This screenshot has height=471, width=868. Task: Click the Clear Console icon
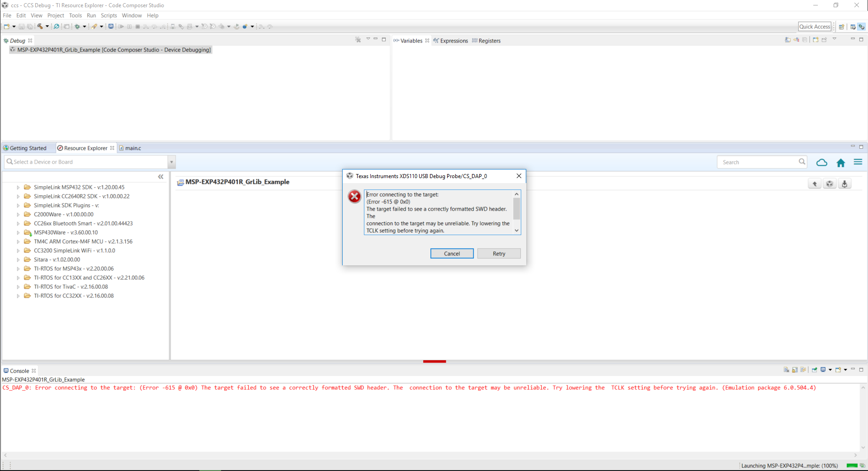click(787, 370)
